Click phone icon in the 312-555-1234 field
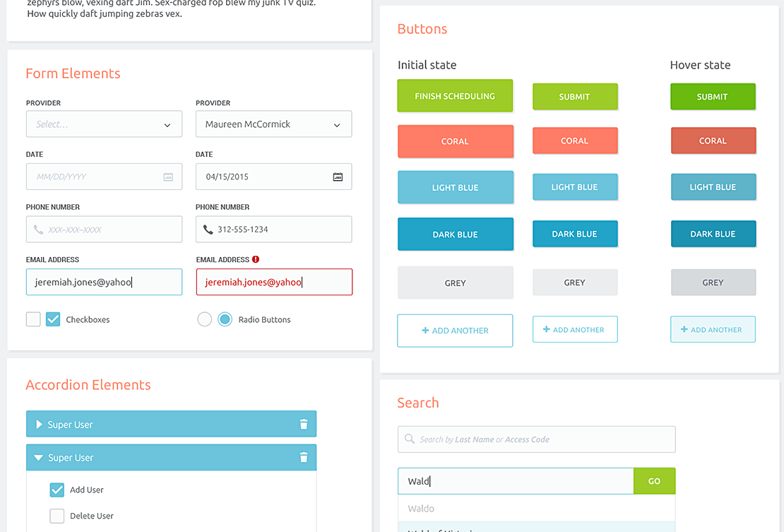The height and width of the screenshot is (532, 784). click(208, 230)
